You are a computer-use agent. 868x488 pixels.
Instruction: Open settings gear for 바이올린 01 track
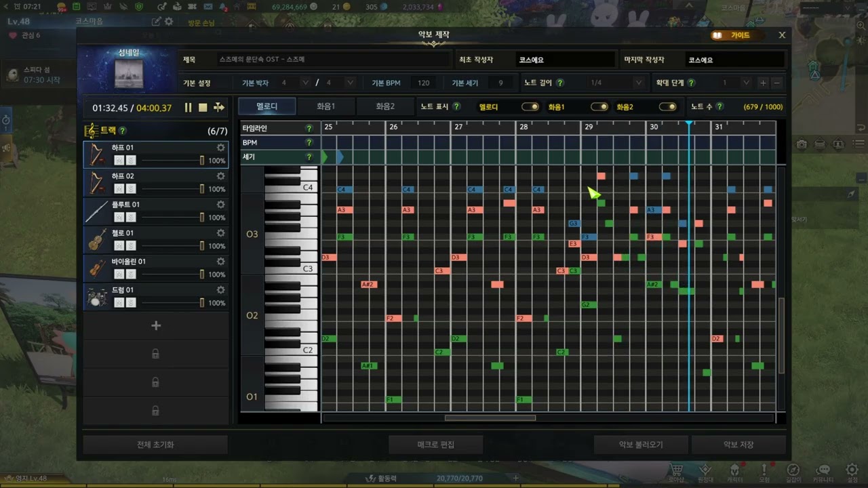(x=220, y=262)
